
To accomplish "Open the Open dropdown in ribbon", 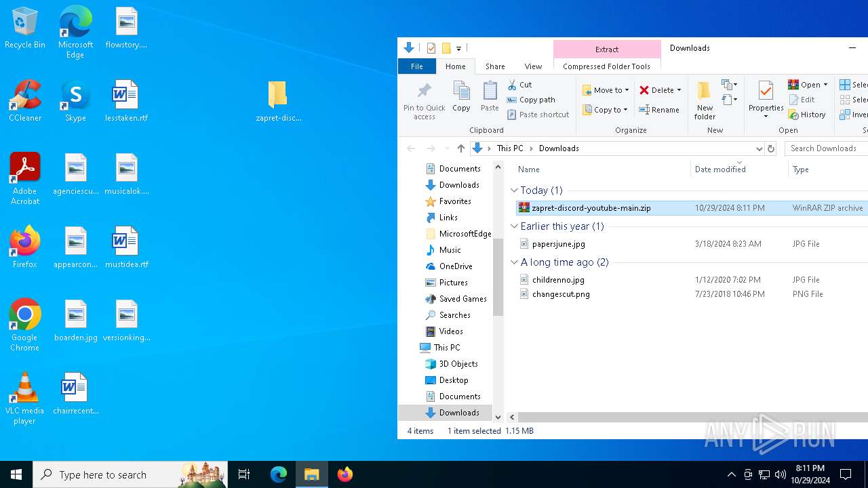I will click(825, 85).
